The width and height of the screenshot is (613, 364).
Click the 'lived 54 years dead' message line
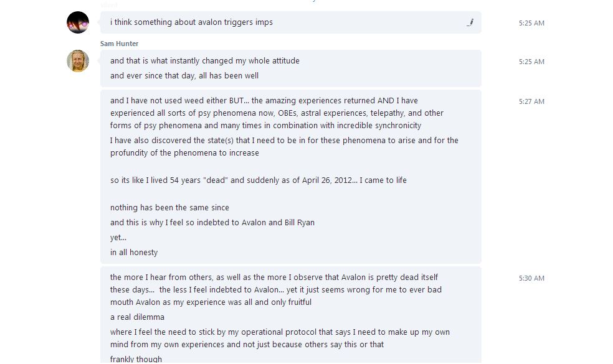[259, 180]
